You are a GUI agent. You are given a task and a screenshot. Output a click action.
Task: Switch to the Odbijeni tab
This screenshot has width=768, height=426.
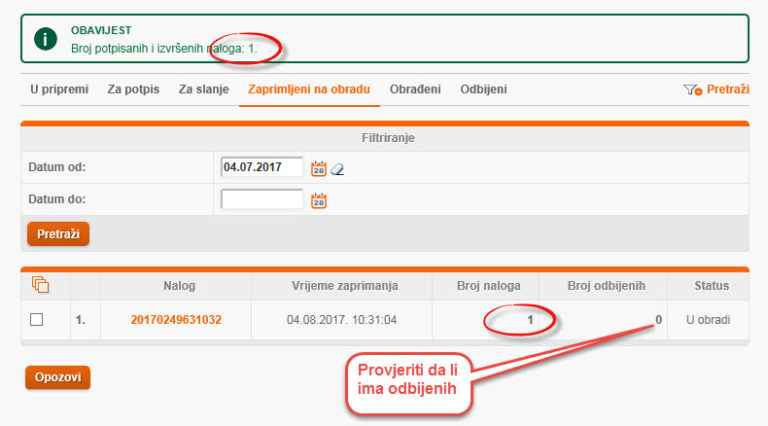tap(483, 89)
